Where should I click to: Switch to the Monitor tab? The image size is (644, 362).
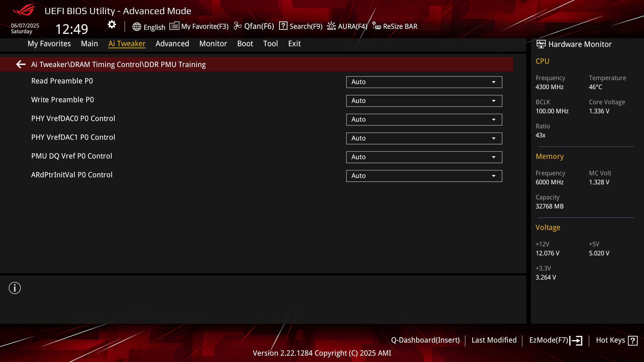point(213,44)
